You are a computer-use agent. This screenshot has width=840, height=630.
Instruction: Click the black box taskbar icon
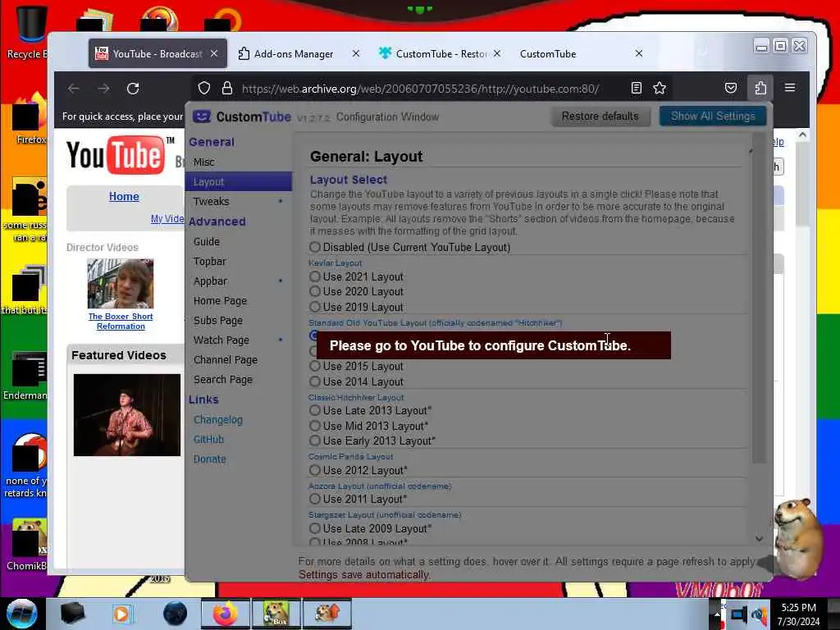pyautogui.click(x=72, y=614)
